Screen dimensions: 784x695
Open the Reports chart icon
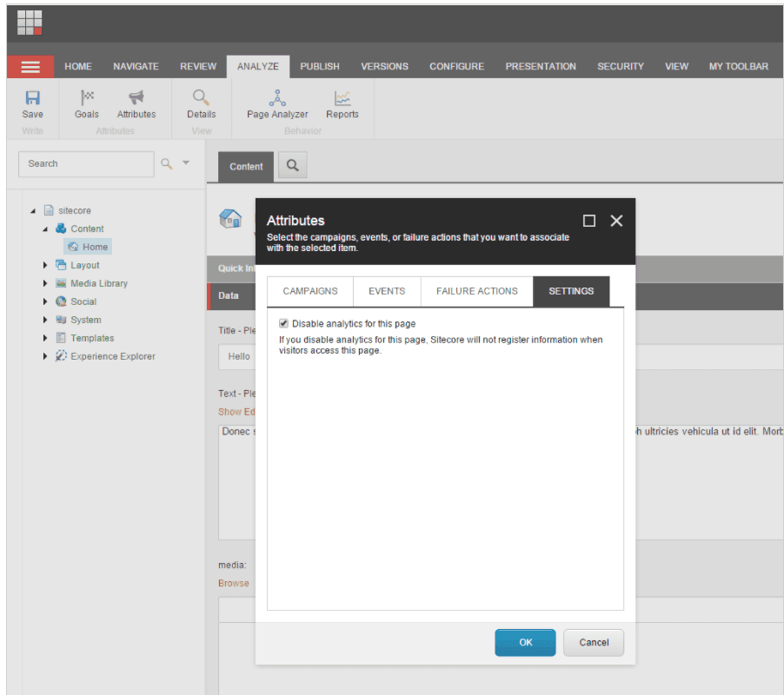[342, 99]
